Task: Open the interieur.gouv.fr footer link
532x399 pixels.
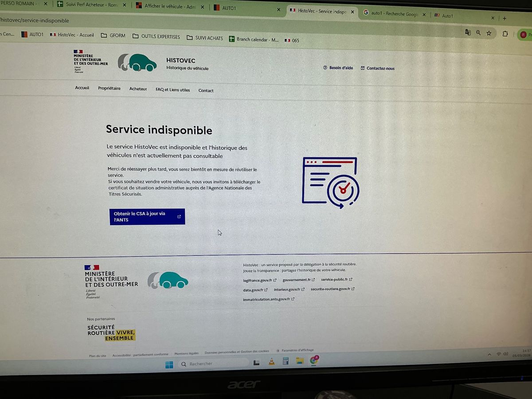Action: click(x=289, y=289)
